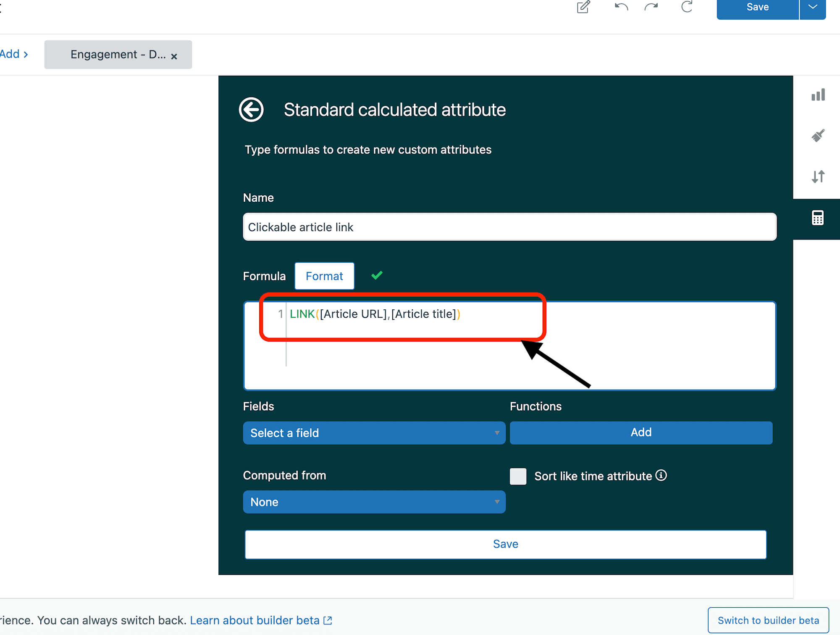The width and height of the screenshot is (840, 635).
Task: Select the Engagement - D... dataset tab
Action: tap(118, 55)
